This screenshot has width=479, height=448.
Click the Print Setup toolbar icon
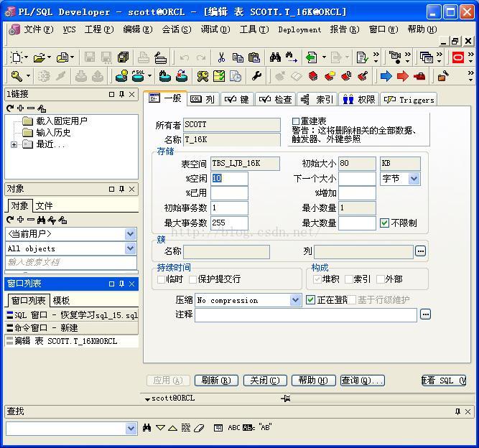[x=160, y=57]
